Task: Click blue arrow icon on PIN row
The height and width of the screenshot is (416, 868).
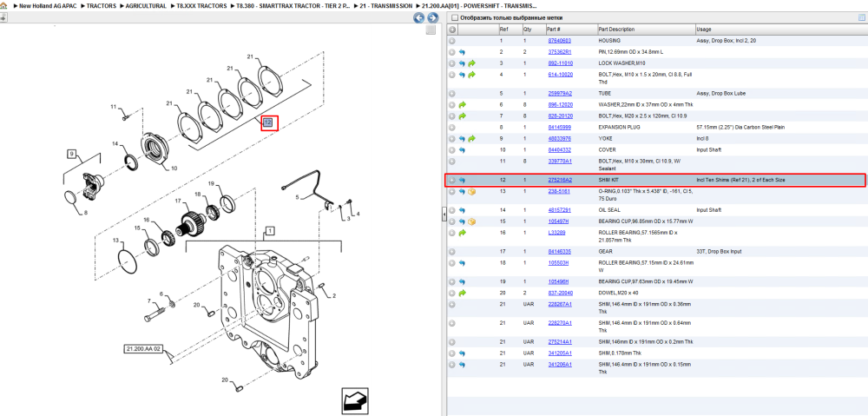Action: coord(462,52)
